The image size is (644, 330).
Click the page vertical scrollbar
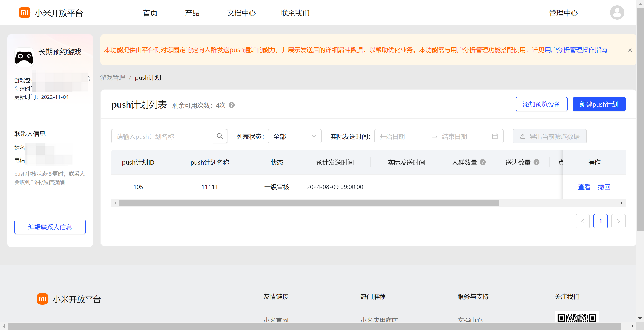(x=640, y=119)
